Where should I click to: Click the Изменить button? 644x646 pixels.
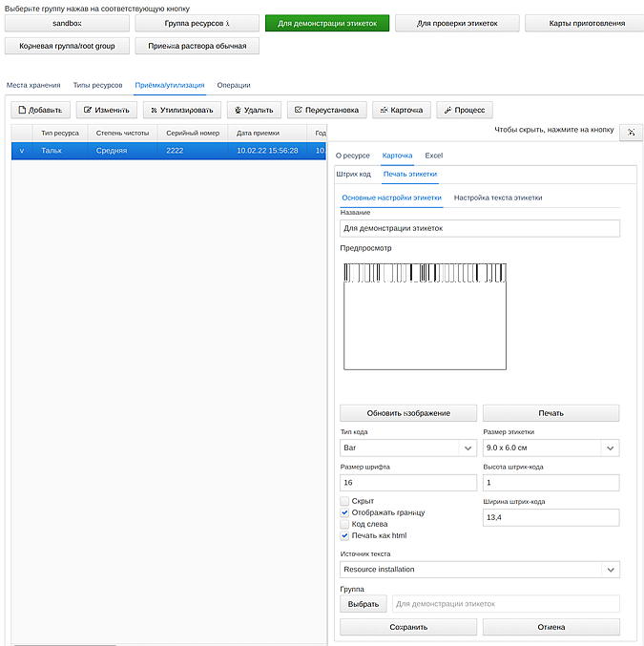107,110
